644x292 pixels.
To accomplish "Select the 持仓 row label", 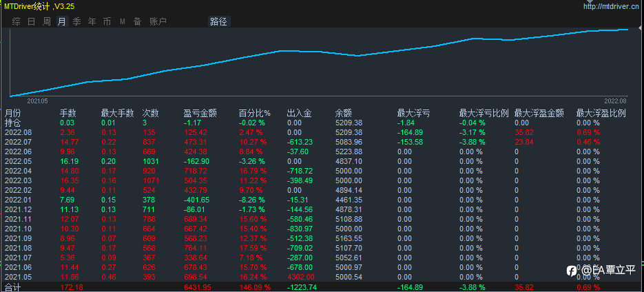I will (12, 123).
